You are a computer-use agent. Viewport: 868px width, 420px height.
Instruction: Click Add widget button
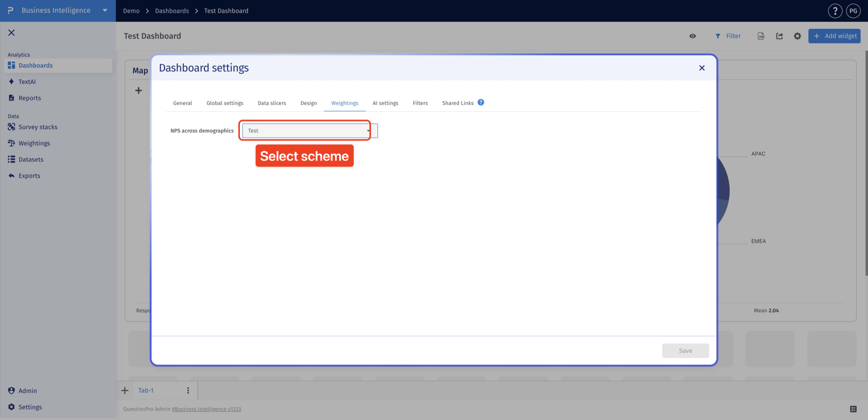tap(834, 36)
